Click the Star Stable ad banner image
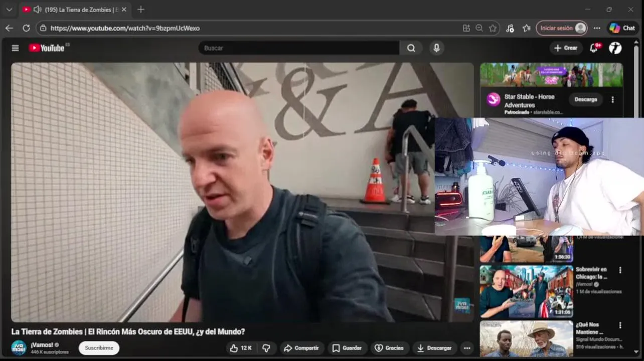 click(x=551, y=75)
